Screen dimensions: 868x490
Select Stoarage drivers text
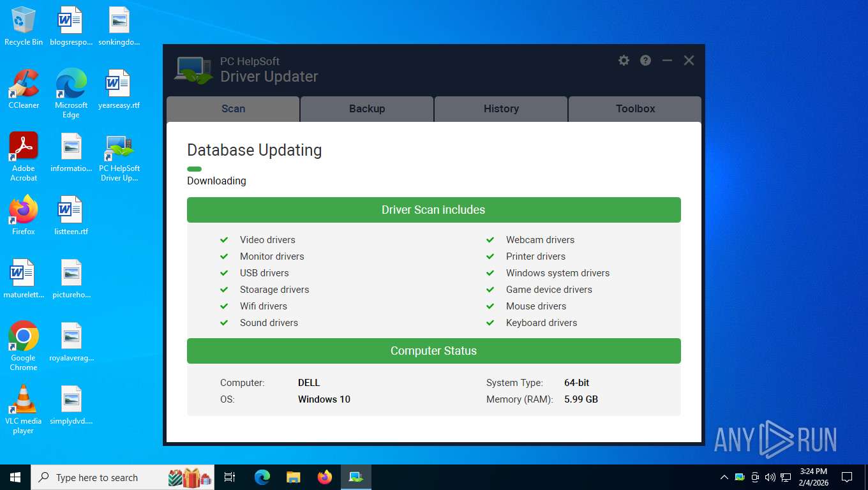click(274, 290)
